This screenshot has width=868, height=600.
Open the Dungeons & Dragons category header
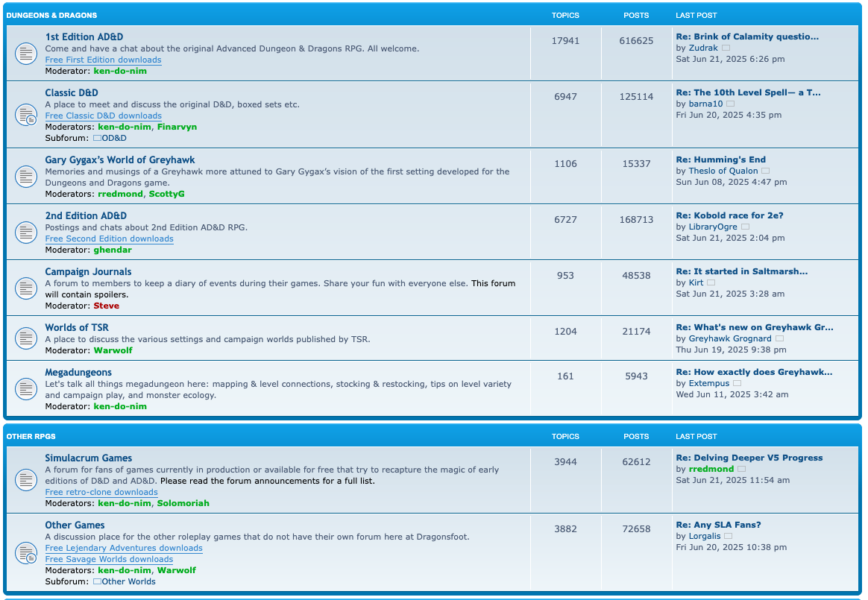point(51,16)
